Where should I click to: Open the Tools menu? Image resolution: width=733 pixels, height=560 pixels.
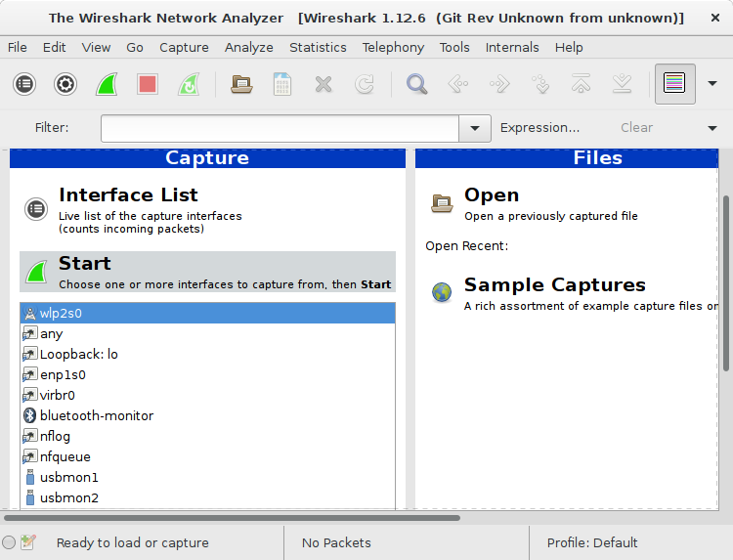tap(454, 47)
